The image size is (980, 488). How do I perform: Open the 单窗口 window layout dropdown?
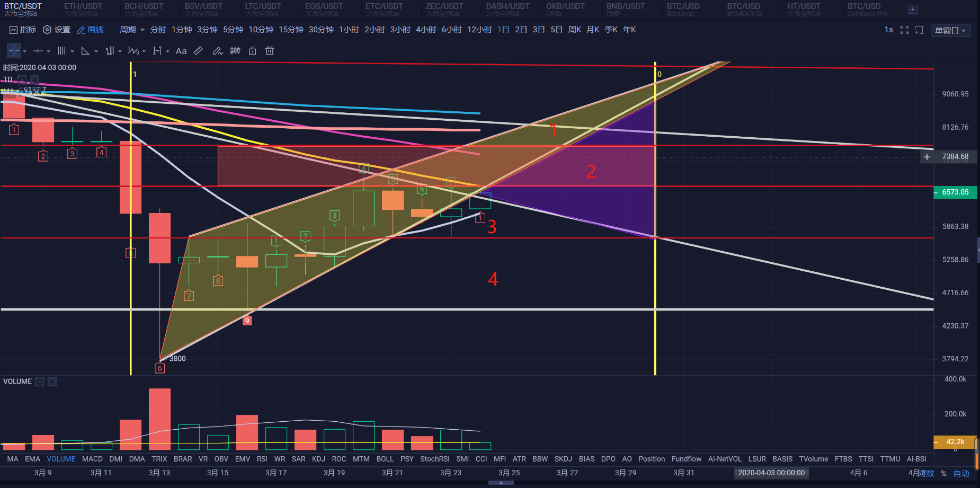[x=950, y=30]
